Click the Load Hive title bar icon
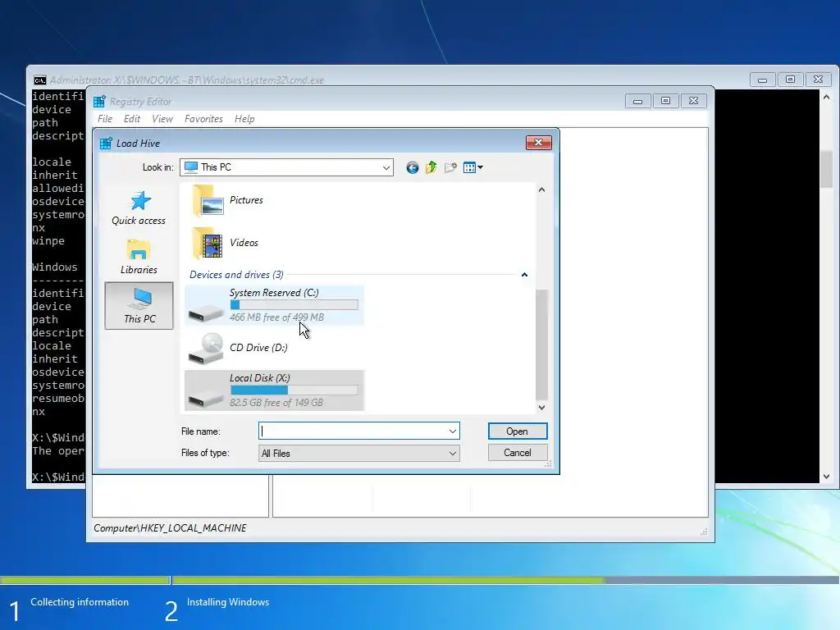Screen dimensions: 840x630 (x=106, y=143)
